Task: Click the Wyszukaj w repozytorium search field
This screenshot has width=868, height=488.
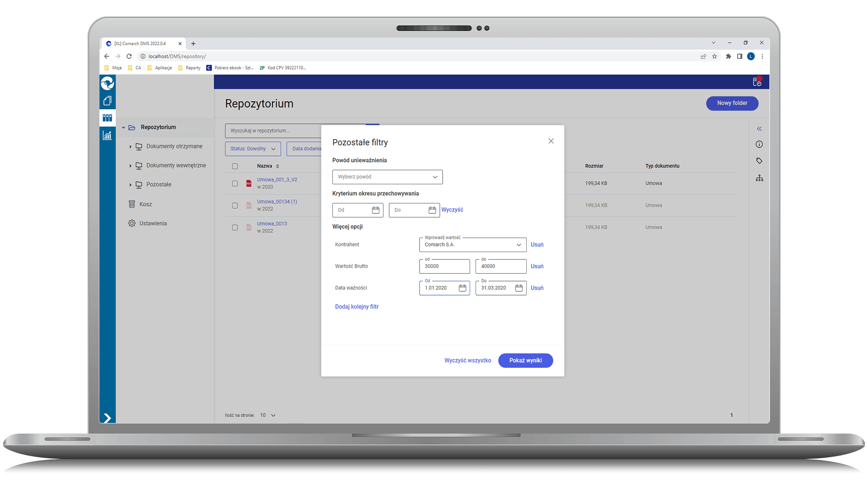Action: pos(273,131)
